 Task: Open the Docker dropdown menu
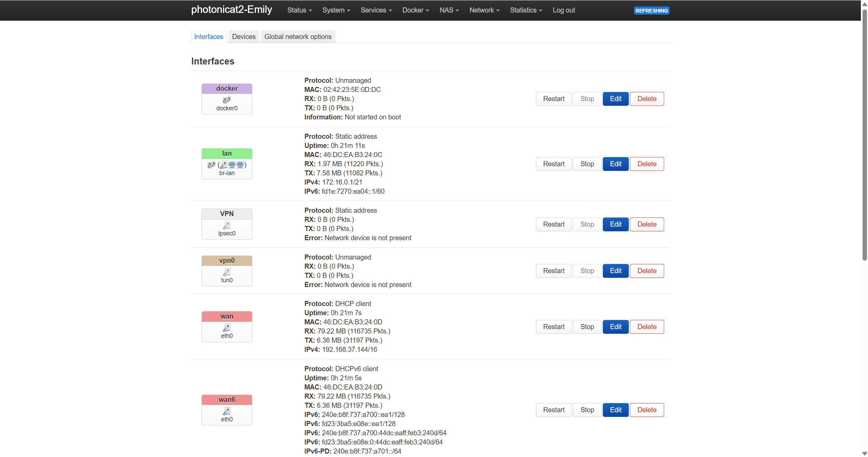[415, 10]
